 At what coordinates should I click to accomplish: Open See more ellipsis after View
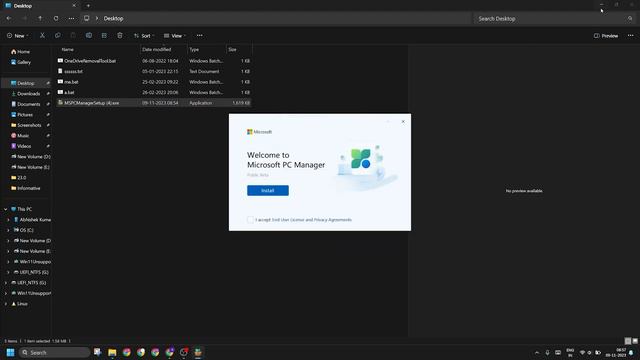point(200,36)
